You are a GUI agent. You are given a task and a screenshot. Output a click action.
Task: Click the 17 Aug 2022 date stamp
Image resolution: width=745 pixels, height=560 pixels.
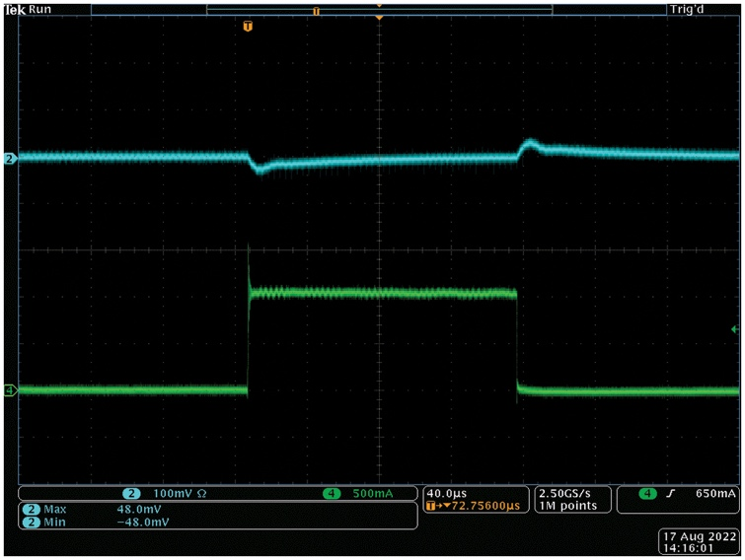[700, 536]
